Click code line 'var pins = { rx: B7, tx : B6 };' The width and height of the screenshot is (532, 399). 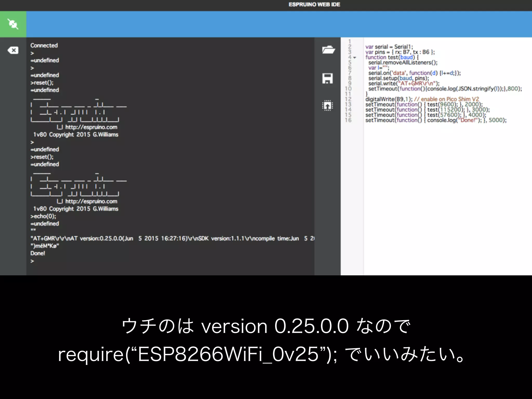click(400, 52)
